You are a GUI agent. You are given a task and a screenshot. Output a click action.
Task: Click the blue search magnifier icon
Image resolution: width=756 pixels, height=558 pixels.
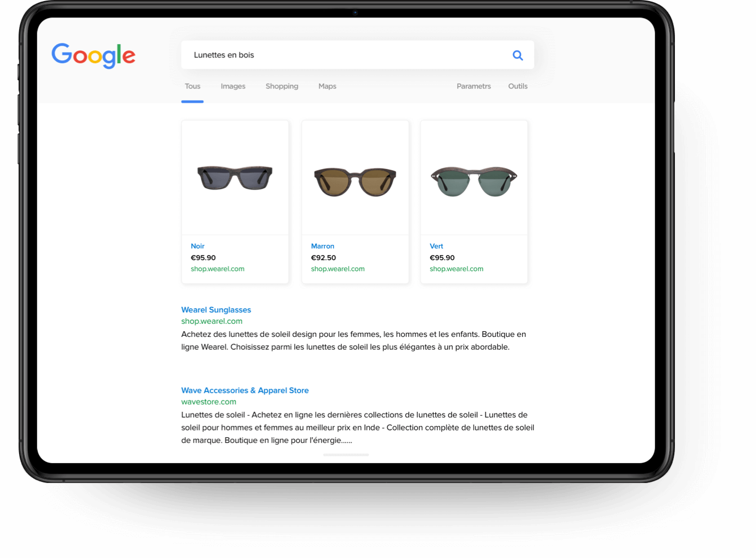point(518,55)
